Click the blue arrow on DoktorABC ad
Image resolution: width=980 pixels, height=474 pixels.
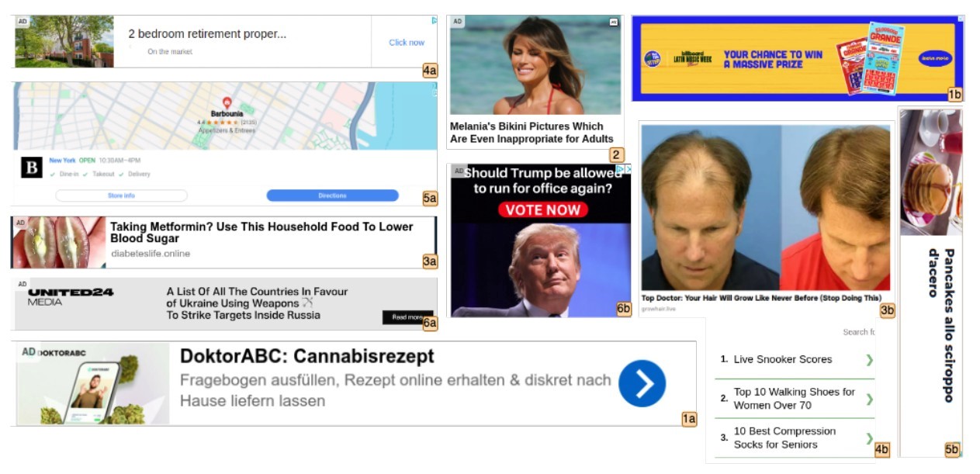coord(642,383)
